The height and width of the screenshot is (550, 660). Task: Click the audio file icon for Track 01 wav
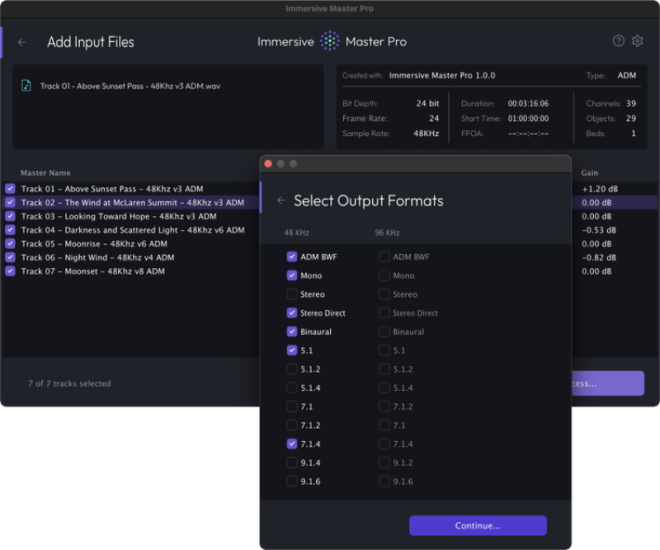click(26, 86)
